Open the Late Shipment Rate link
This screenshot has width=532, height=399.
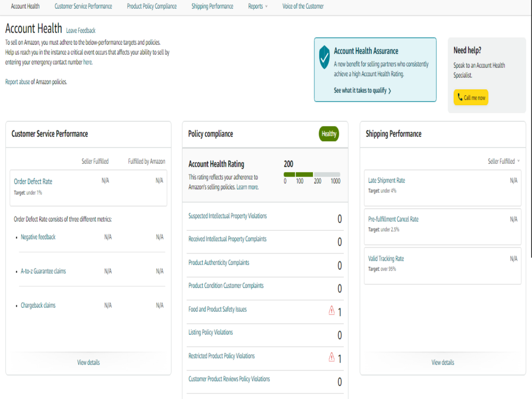pyautogui.click(x=386, y=180)
